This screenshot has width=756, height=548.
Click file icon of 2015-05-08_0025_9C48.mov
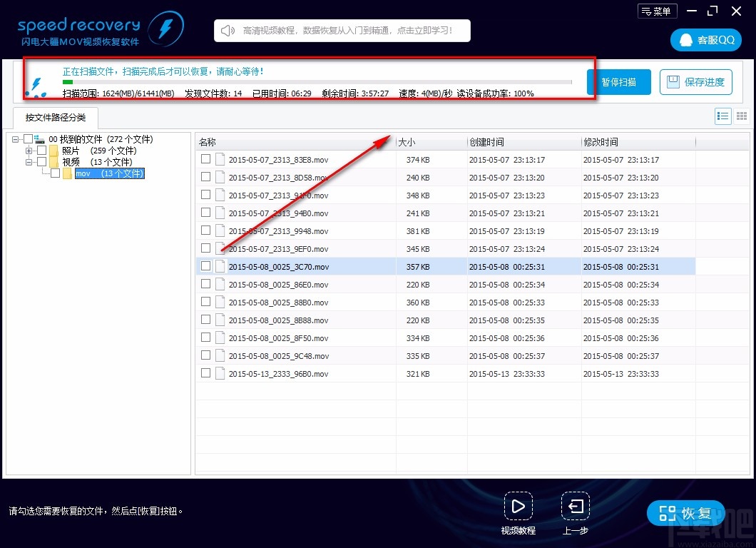click(x=220, y=355)
